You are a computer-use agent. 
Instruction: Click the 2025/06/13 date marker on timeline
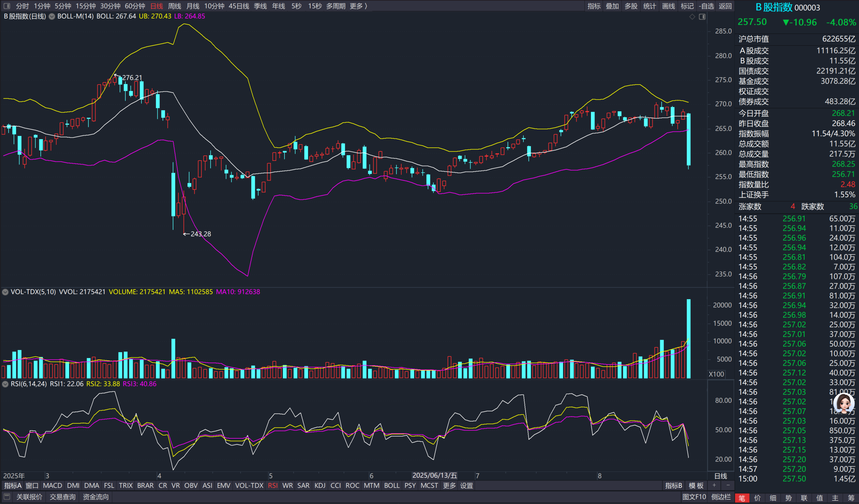434,475
